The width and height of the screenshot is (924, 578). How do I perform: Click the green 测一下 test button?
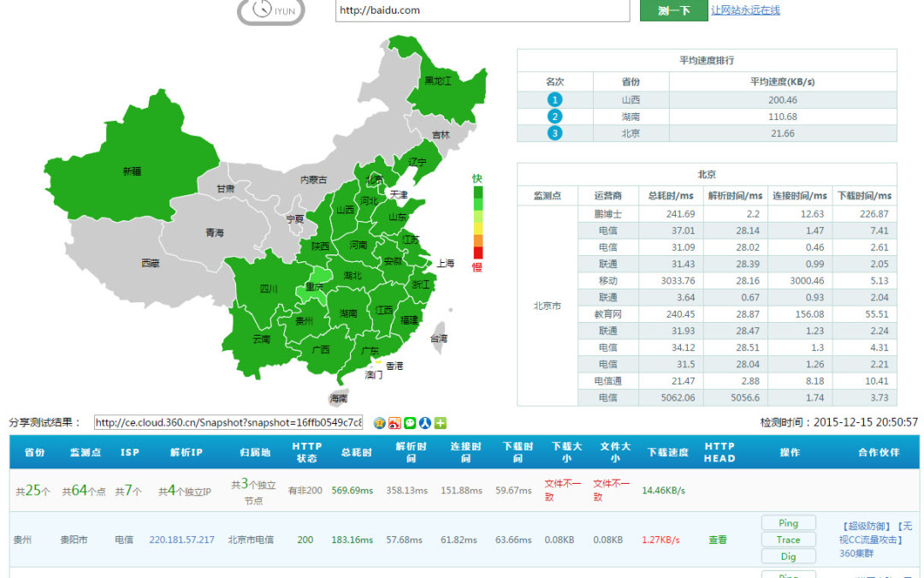click(673, 10)
